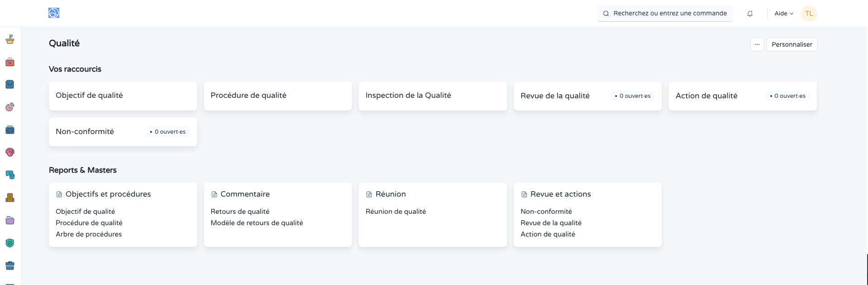The width and height of the screenshot is (868, 285).
Task: Open the Aide dropdown menu
Action: tap(783, 13)
